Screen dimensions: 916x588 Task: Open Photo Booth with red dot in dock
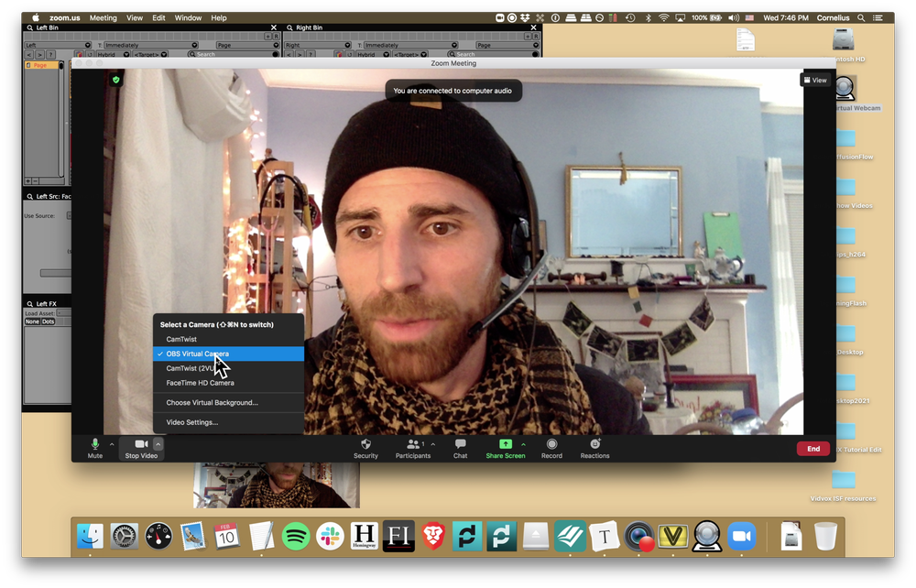coord(638,536)
